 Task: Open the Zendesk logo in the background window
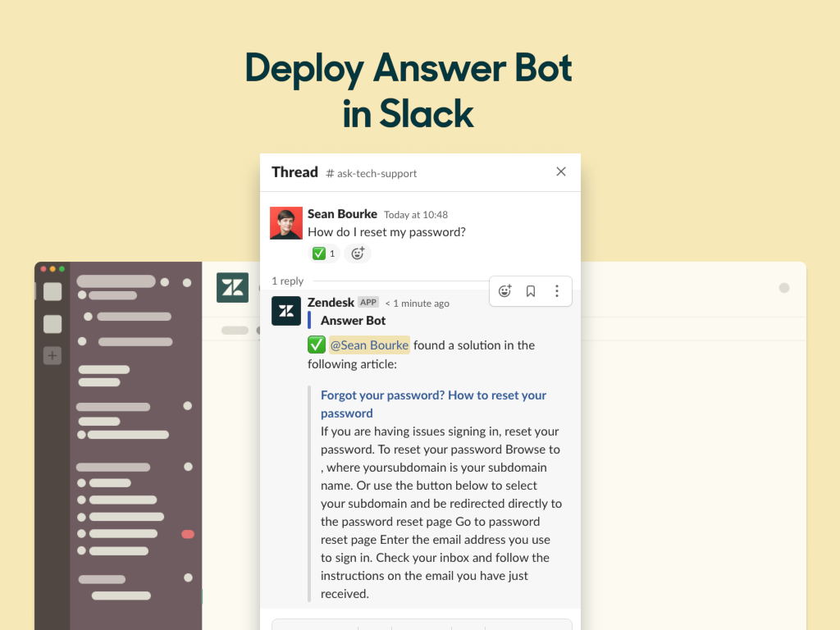232,288
